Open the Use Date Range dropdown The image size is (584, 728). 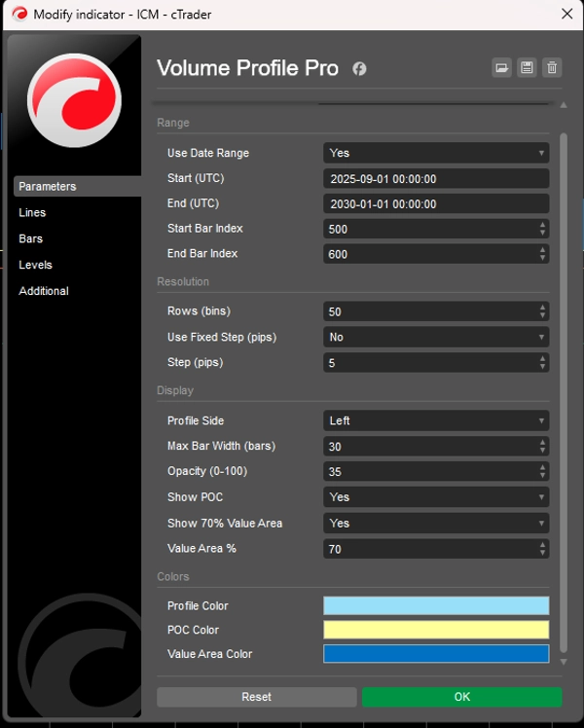tap(436, 153)
